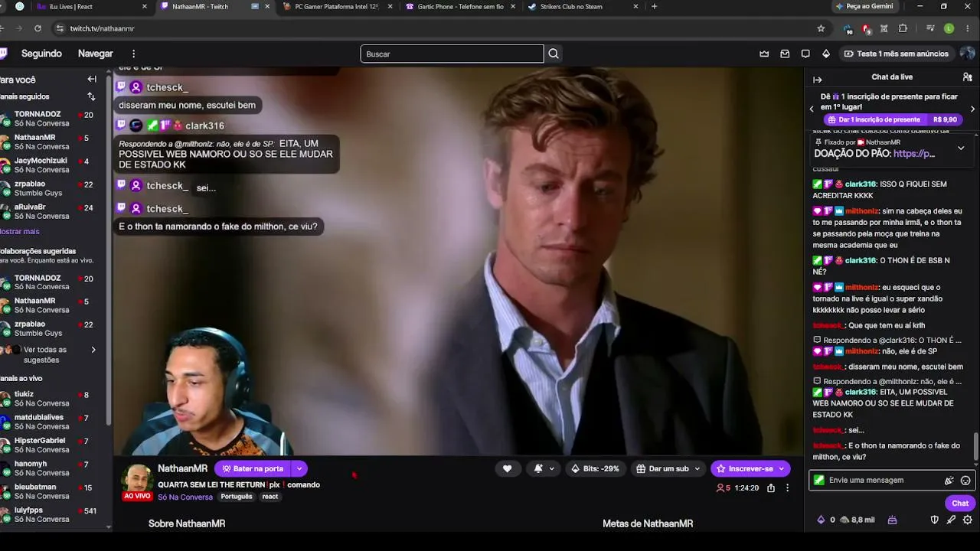The image size is (980, 551).
Task: Click the heart follow icon below video
Action: point(507,468)
